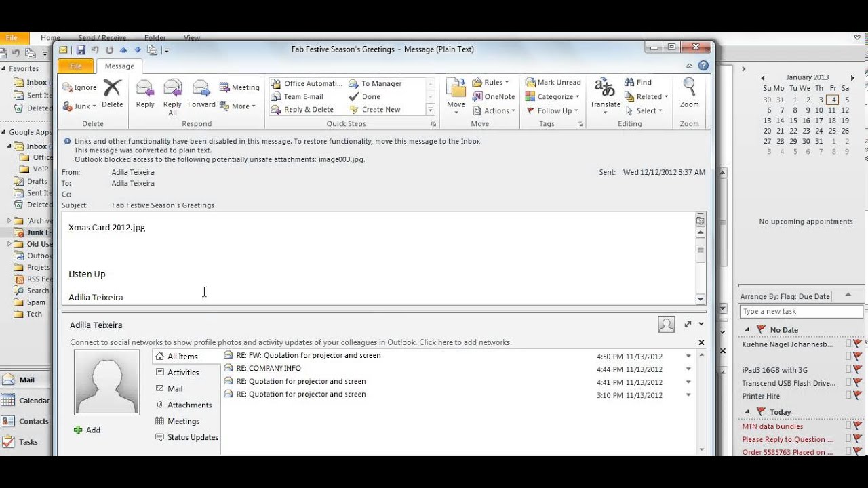Image resolution: width=868 pixels, height=488 pixels.
Task: Click in Type a new task field
Action: click(x=801, y=311)
